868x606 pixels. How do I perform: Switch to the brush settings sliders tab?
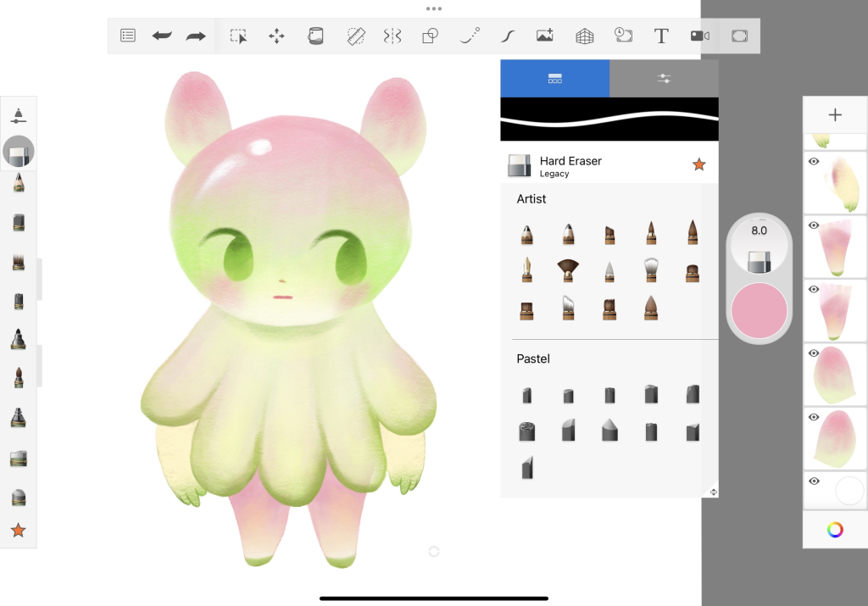coord(664,79)
